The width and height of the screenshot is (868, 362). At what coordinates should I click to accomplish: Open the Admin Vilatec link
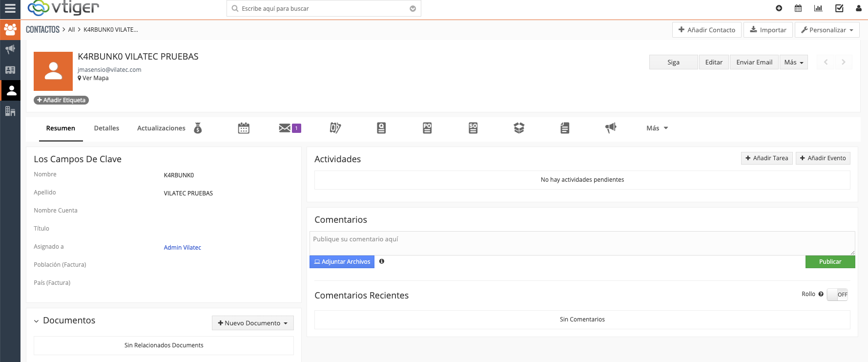[x=182, y=248]
